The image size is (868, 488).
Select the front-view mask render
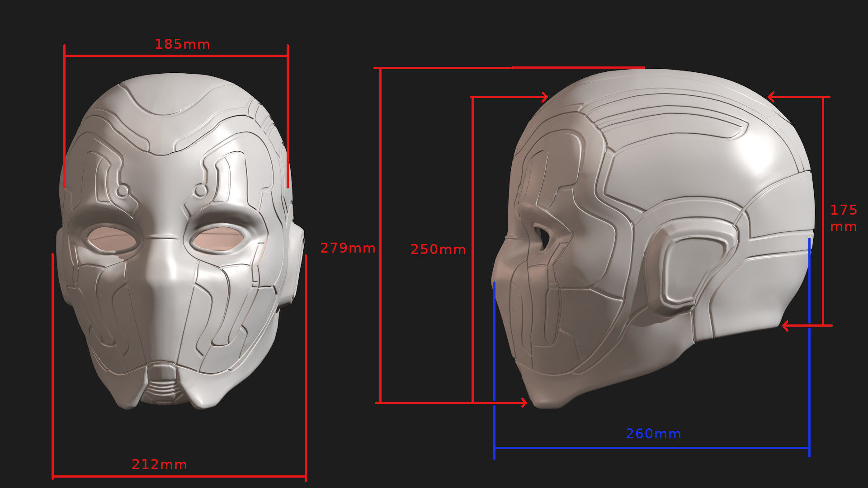click(x=180, y=241)
